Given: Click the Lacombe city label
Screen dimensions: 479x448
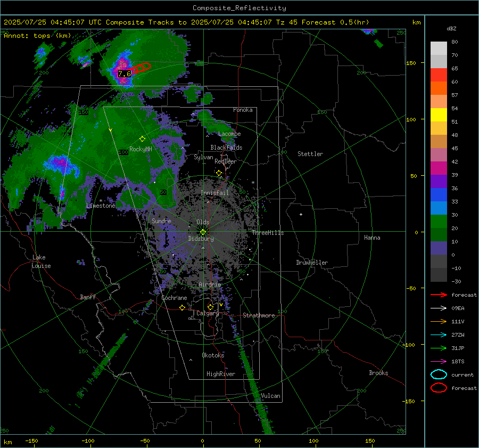Looking at the screenshot, I should point(229,134).
